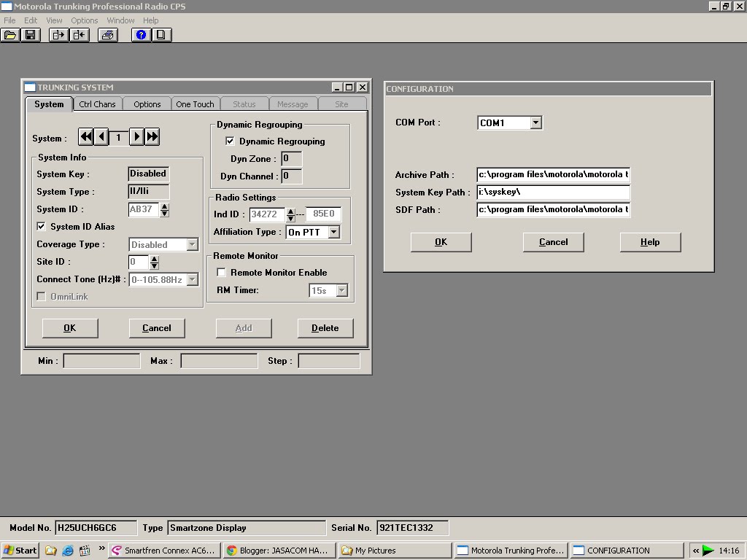747x560 pixels.
Task: Expand the quick launch overflow chevron
Action: (101, 548)
